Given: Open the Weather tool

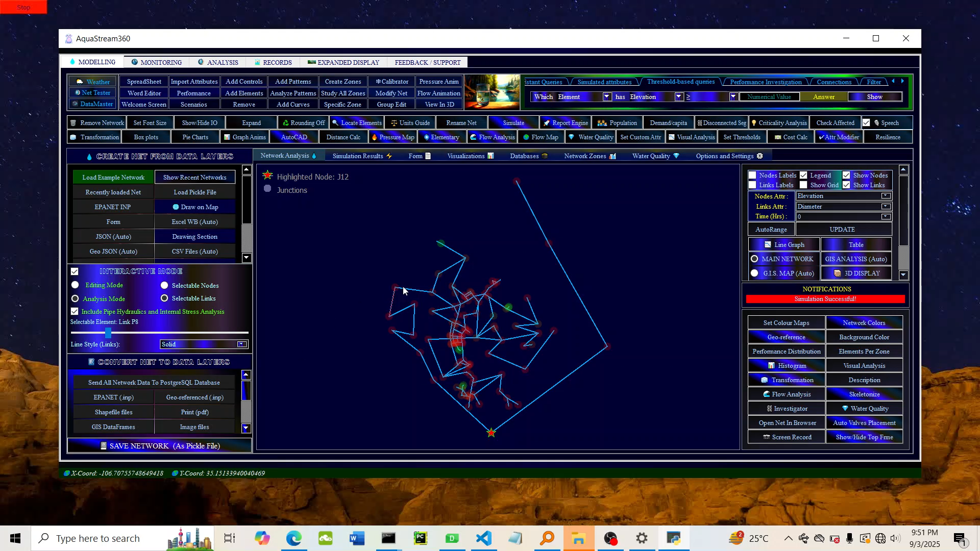Looking at the screenshot, I should coord(92,82).
